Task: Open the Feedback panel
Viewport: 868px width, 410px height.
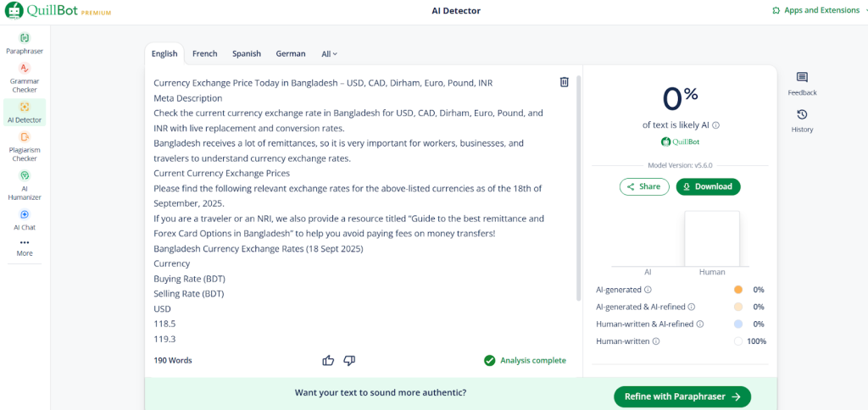Action: tap(802, 84)
